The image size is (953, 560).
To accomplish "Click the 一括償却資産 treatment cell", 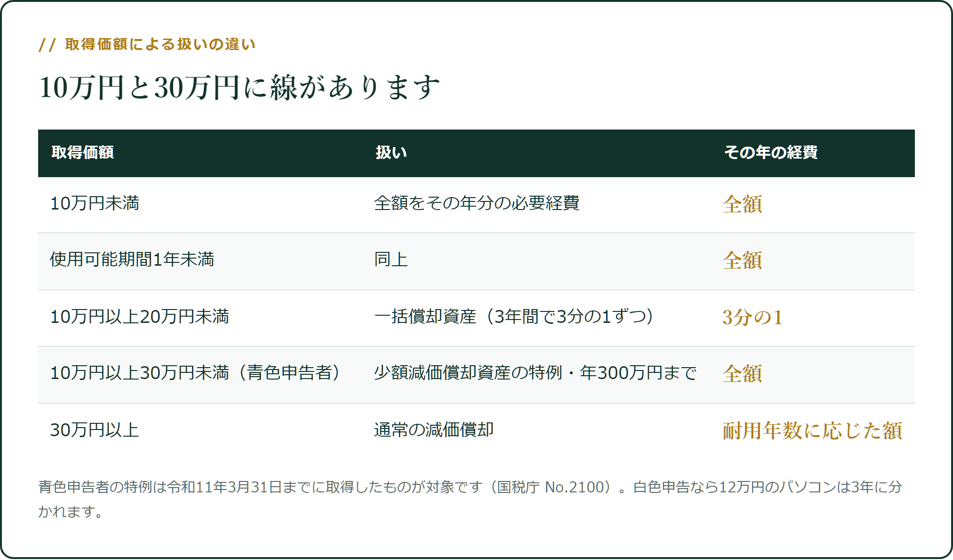I will click(514, 317).
